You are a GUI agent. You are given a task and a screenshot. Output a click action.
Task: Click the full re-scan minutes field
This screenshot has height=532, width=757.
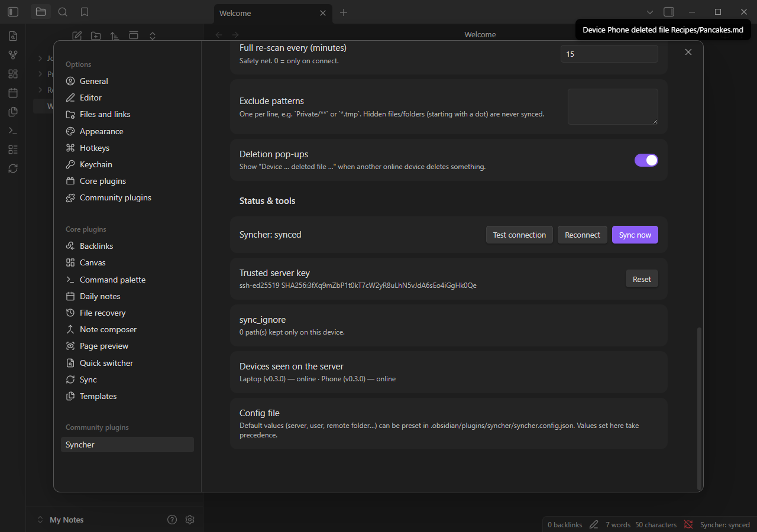click(x=609, y=54)
